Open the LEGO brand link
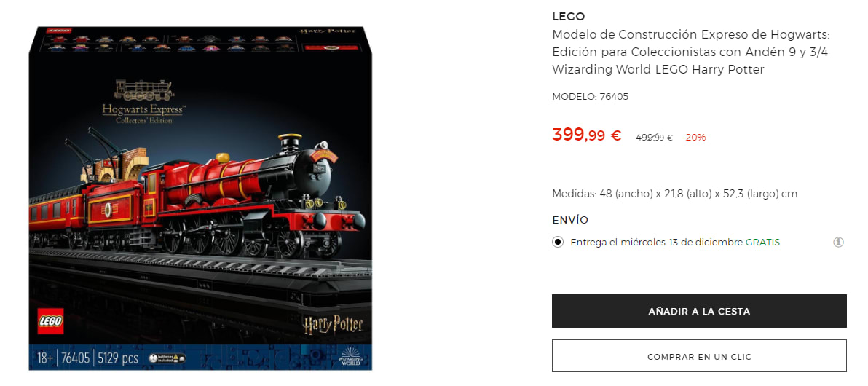The width and height of the screenshot is (868, 386). [569, 17]
